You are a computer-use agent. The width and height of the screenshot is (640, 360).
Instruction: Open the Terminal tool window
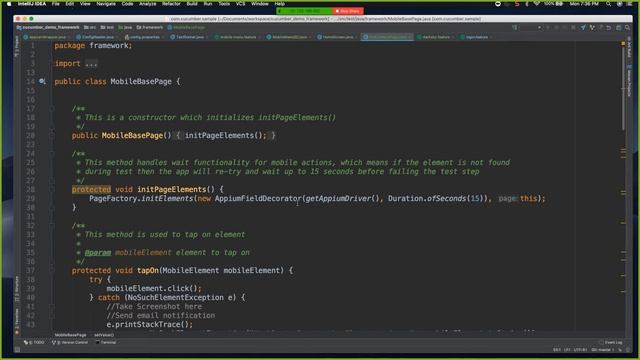click(x=106, y=342)
